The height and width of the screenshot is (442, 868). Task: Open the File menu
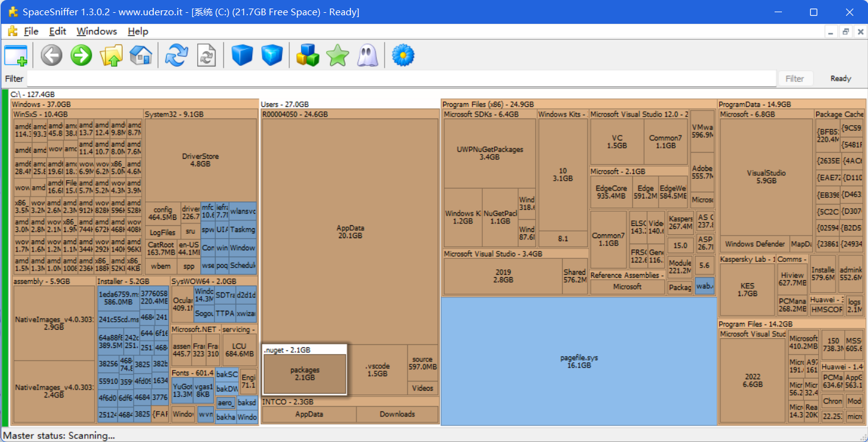31,31
